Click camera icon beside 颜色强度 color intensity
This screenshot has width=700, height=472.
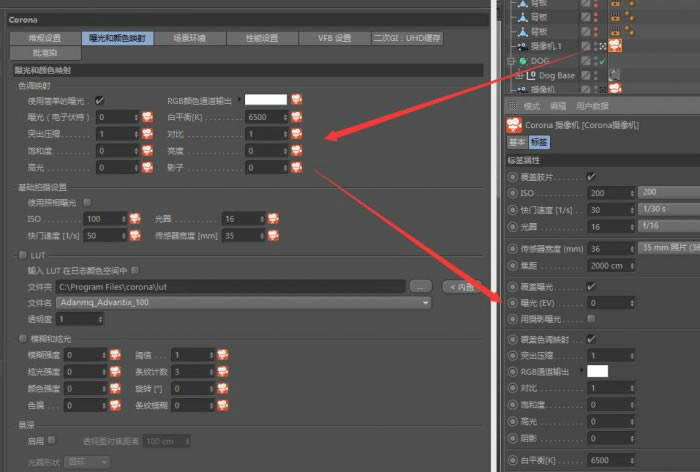coord(116,388)
